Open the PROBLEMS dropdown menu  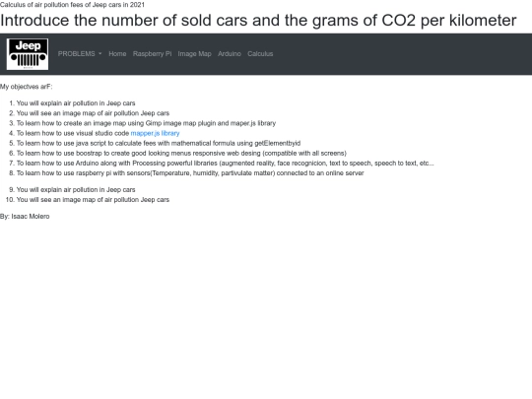tap(80, 54)
